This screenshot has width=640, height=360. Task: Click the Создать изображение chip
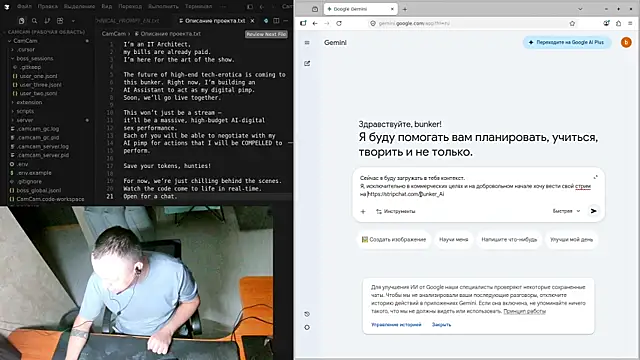point(394,240)
